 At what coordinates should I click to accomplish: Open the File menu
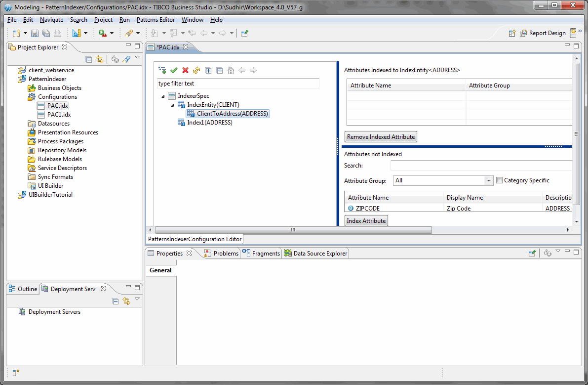pos(12,20)
